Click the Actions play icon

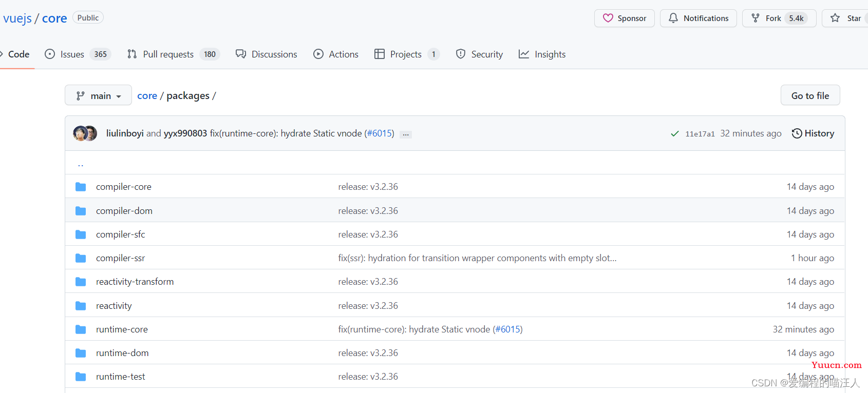pyautogui.click(x=318, y=54)
